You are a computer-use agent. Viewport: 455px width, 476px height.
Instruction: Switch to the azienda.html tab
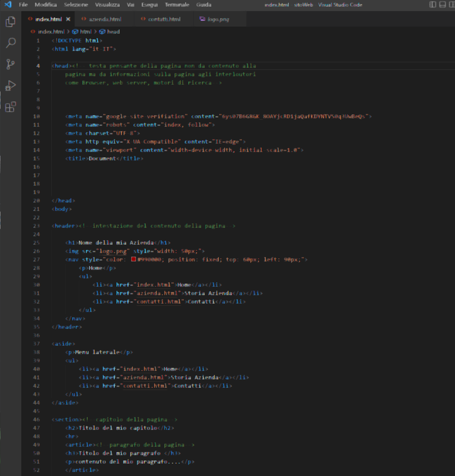click(x=105, y=19)
